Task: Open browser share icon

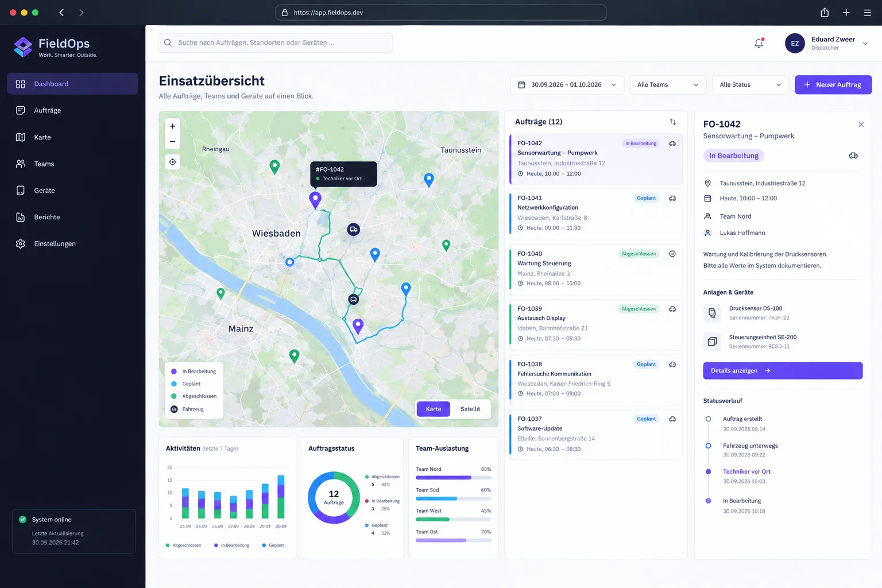Action: [825, 13]
